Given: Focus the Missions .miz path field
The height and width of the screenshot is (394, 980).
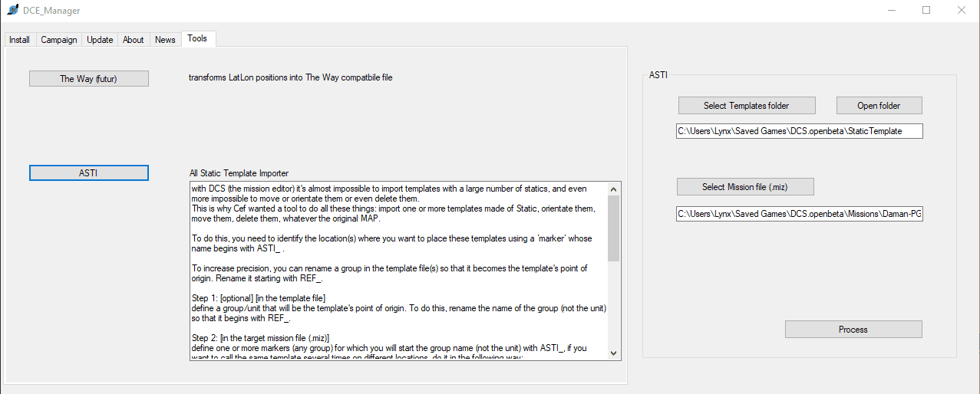Looking at the screenshot, I should point(800,214).
